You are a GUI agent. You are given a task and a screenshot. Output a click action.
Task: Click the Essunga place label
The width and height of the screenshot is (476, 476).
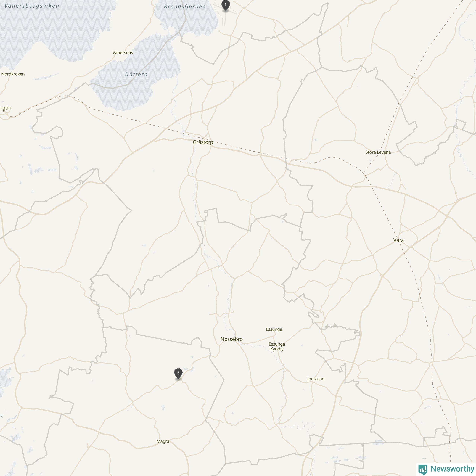274,329
